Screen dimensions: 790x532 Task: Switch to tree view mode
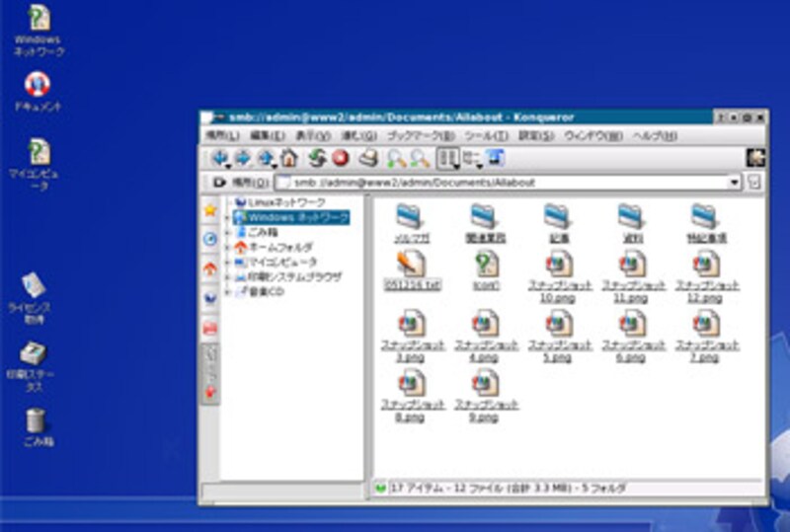(471, 158)
